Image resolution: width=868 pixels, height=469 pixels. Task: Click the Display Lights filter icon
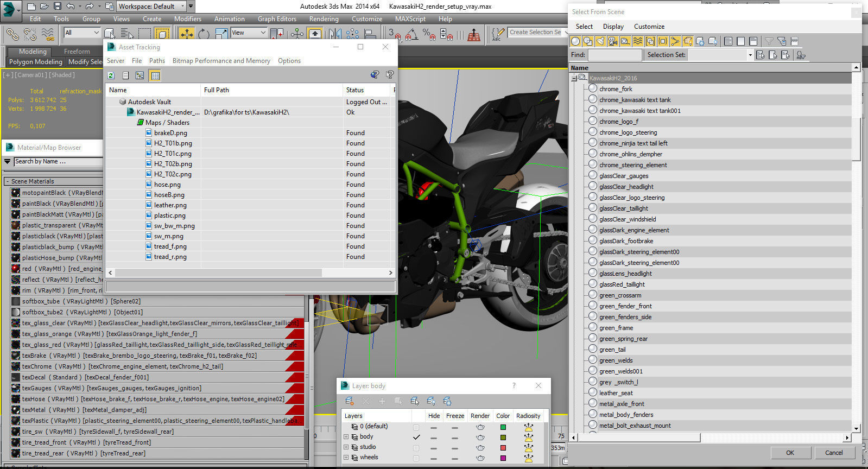(600, 41)
